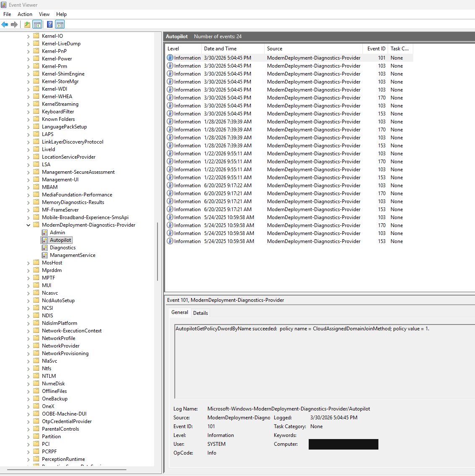The width and height of the screenshot is (475, 476).
Task: Click the MUI folder icon
Action: click(36, 285)
